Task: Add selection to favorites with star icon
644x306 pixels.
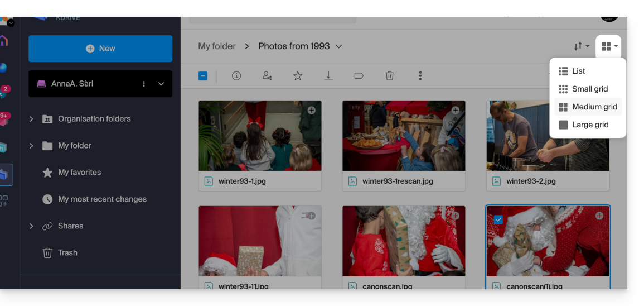Action: tap(298, 76)
